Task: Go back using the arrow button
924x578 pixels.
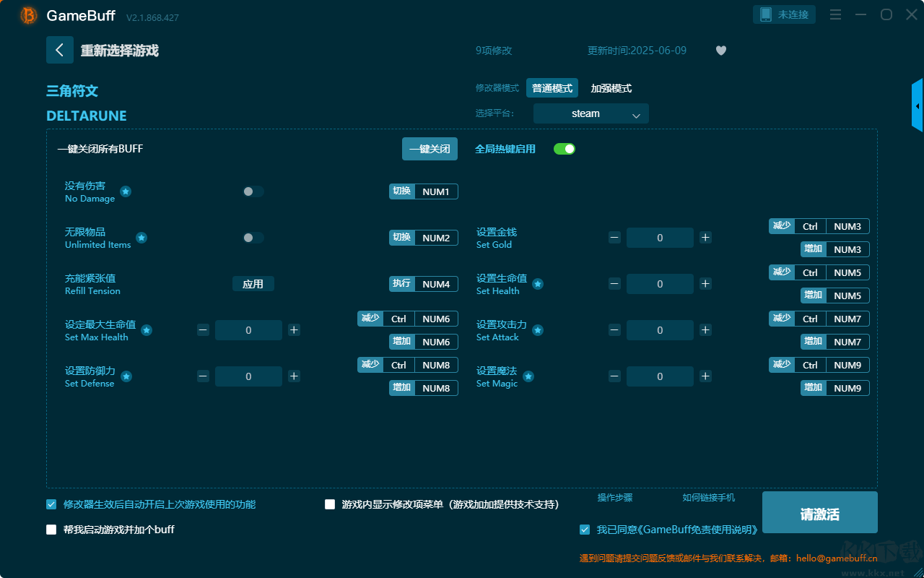Action: (60, 50)
